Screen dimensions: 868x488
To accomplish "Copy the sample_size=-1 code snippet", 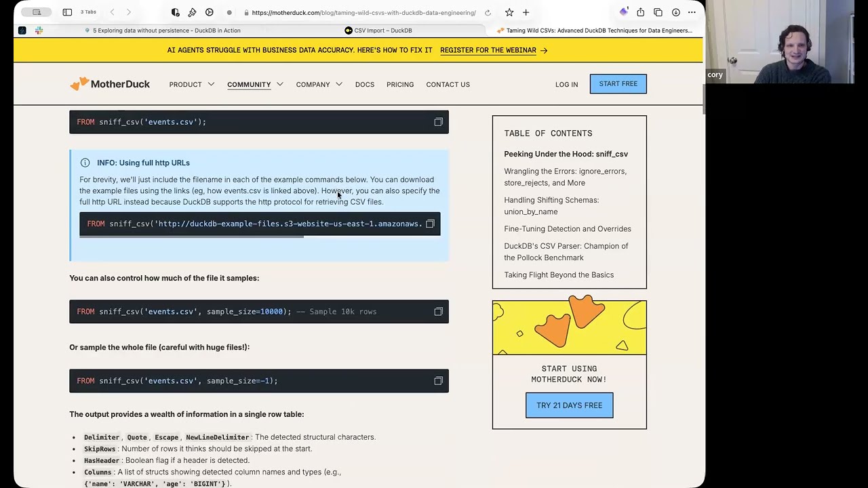I will coord(438,381).
